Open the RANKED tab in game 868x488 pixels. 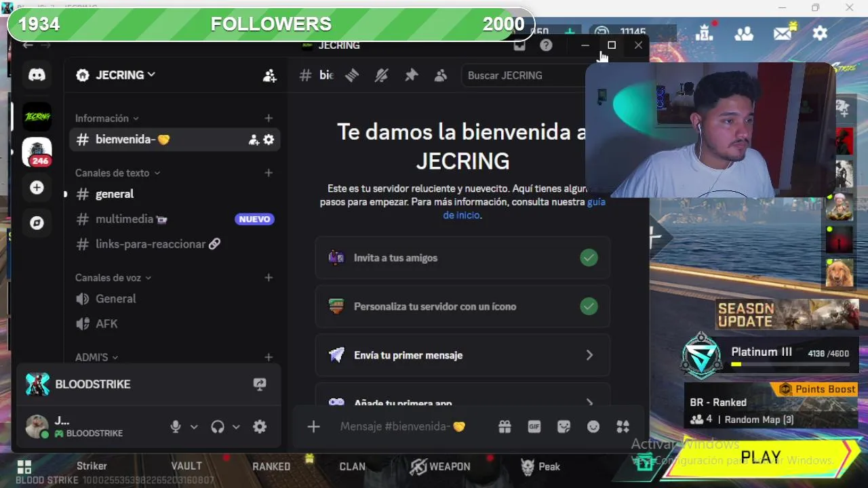(271, 466)
